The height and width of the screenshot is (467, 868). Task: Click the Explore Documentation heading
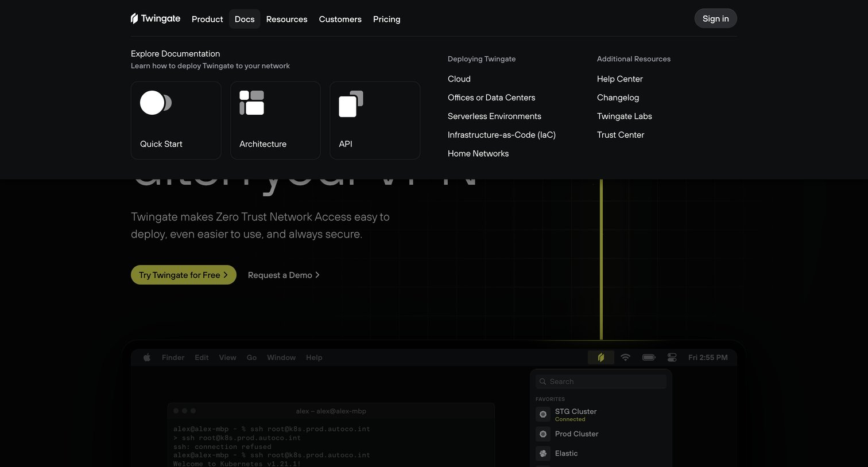tap(175, 53)
